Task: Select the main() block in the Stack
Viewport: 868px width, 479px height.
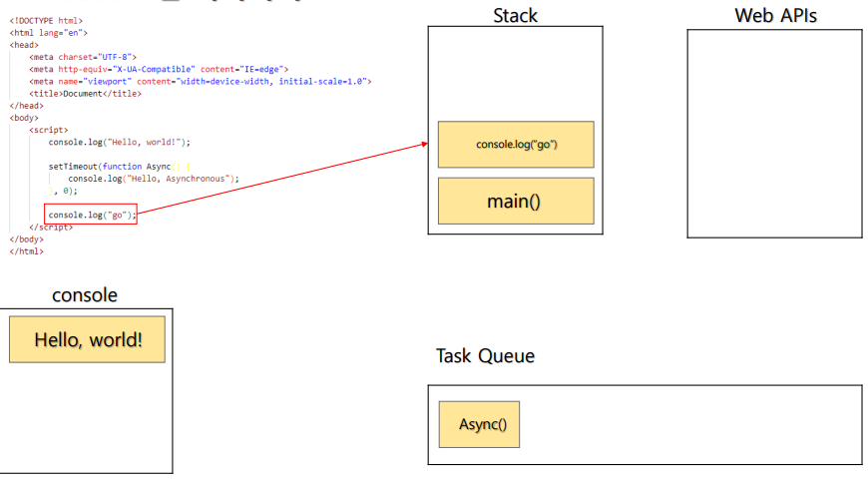Action: pos(516,201)
